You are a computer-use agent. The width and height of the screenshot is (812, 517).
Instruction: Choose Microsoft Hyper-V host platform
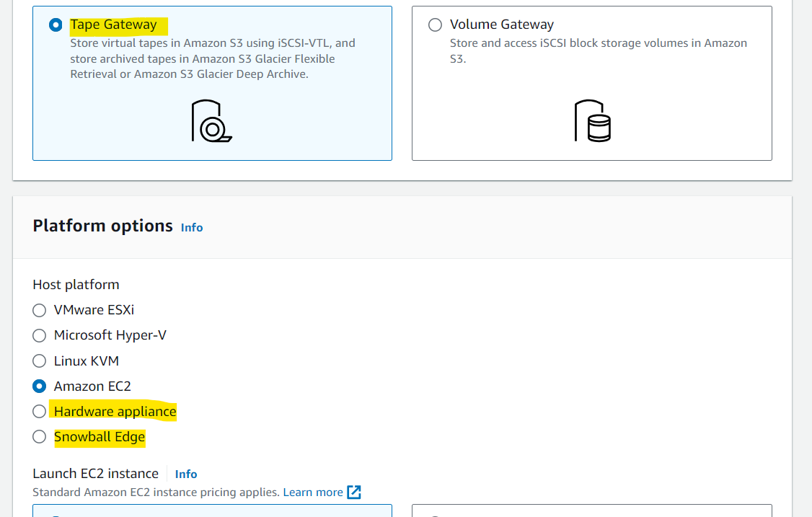(40, 336)
